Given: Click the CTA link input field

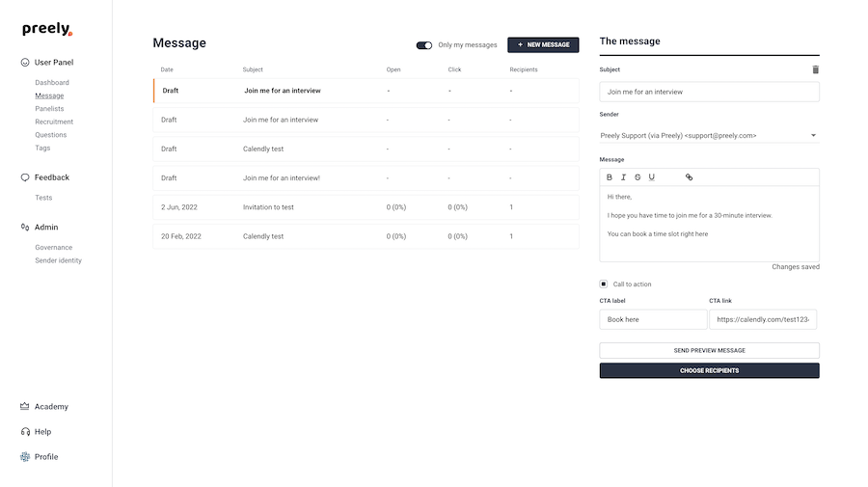Looking at the screenshot, I should (x=763, y=319).
